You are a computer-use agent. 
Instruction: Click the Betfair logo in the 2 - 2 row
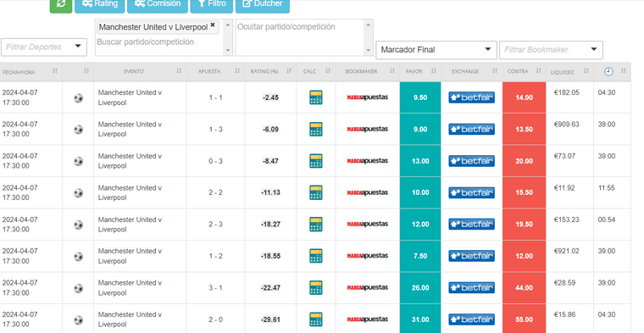tap(471, 192)
